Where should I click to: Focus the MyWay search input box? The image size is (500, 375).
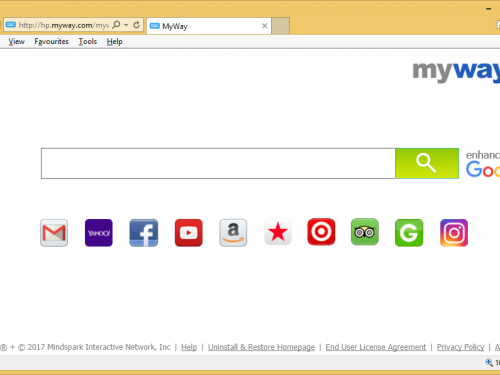tap(218, 163)
